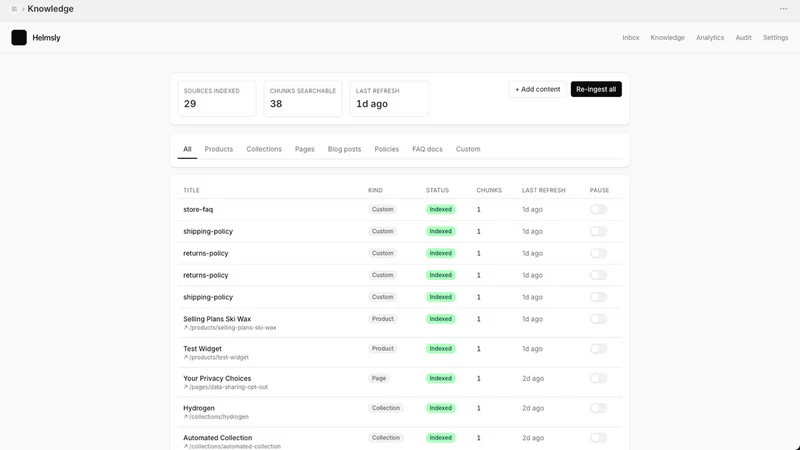The width and height of the screenshot is (800, 450).
Task: Click the Knowledge breadcrumb title
Action: 51,9
